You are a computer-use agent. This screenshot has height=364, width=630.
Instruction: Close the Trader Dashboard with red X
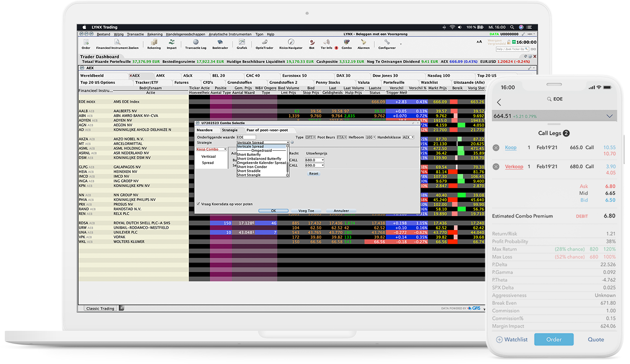[x=535, y=56]
